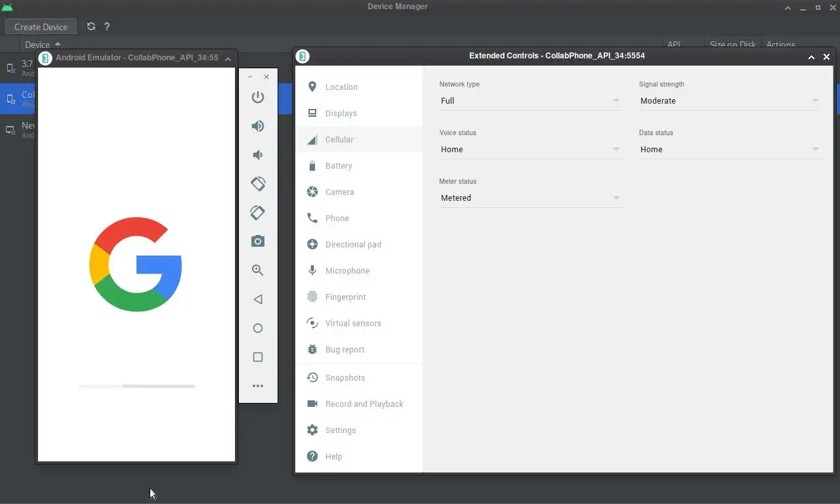Image resolution: width=840 pixels, height=504 pixels.
Task: Click the loading progress bar on emulator screen
Action: click(137, 386)
